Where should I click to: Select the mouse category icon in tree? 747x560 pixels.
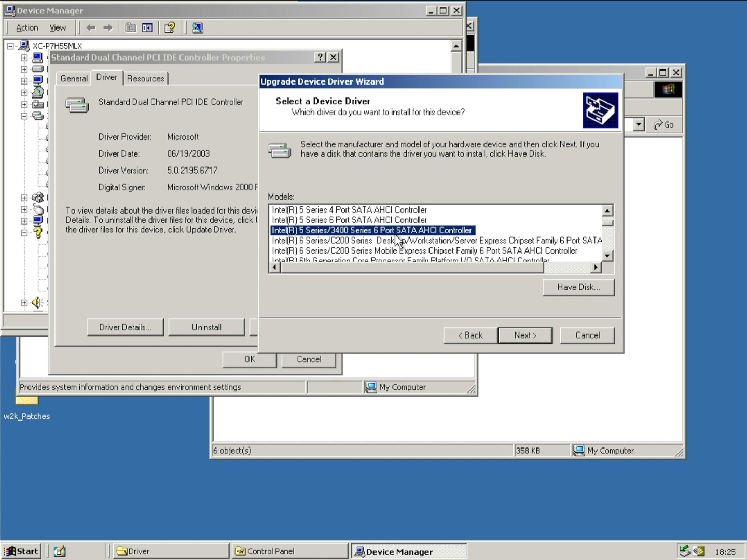(37, 209)
